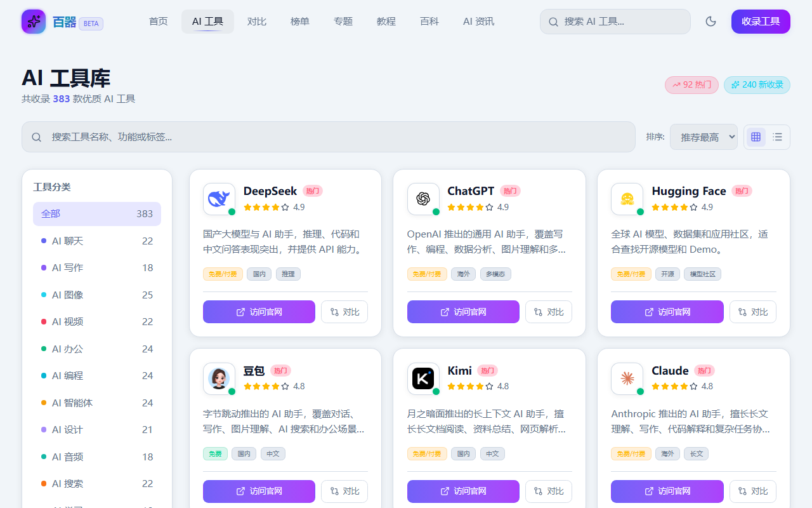
Task: Select the AI 搜索 category
Action: coord(97,484)
